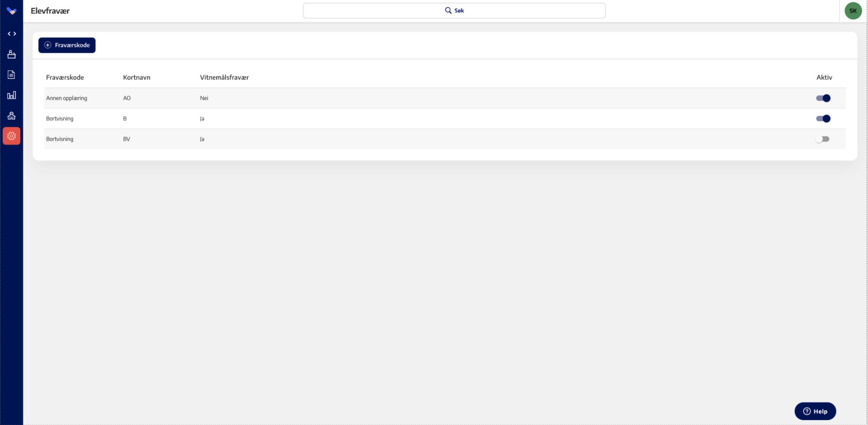This screenshot has width=868, height=425.
Task: Open the Help button
Action: [x=815, y=411]
